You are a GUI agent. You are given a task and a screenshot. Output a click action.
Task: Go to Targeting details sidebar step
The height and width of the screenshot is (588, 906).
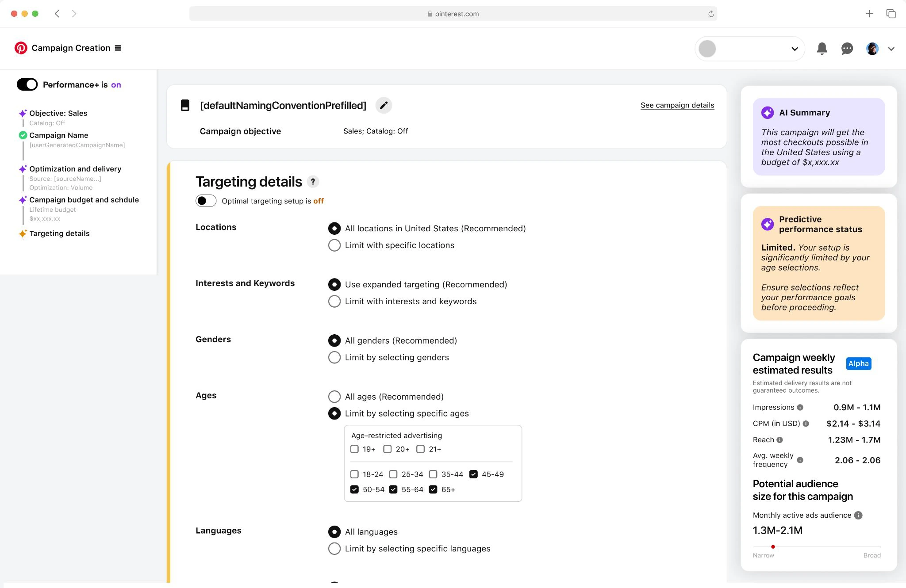tap(59, 233)
